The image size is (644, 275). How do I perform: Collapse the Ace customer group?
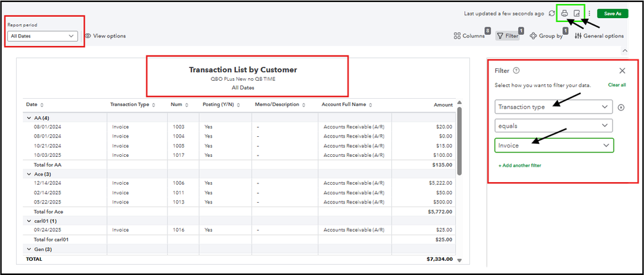click(x=28, y=174)
